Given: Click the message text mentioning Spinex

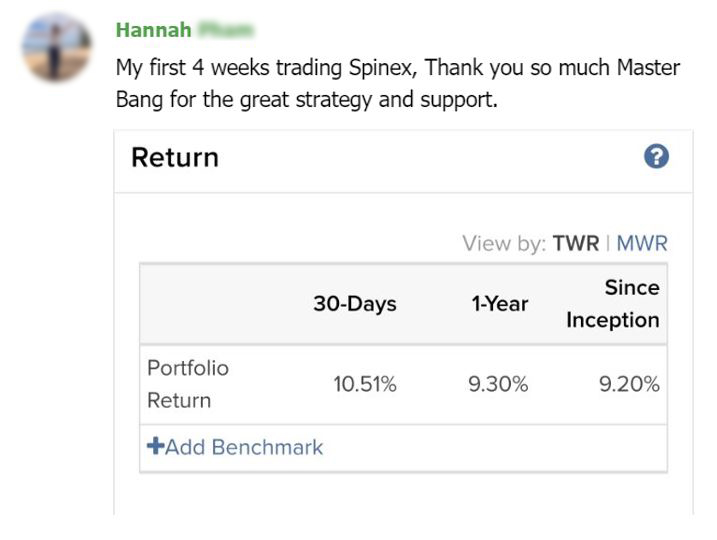Looking at the screenshot, I should click(x=398, y=68).
